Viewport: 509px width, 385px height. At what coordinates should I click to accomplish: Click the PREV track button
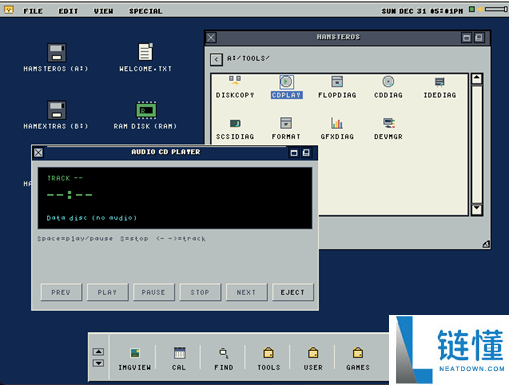[x=61, y=292]
